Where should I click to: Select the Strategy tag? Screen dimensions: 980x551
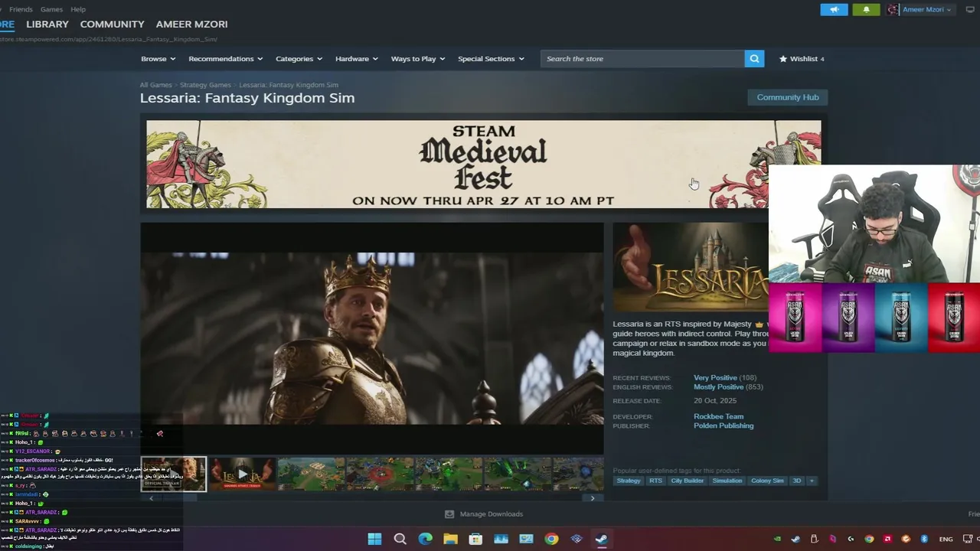pyautogui.click(x=629, y=481)
